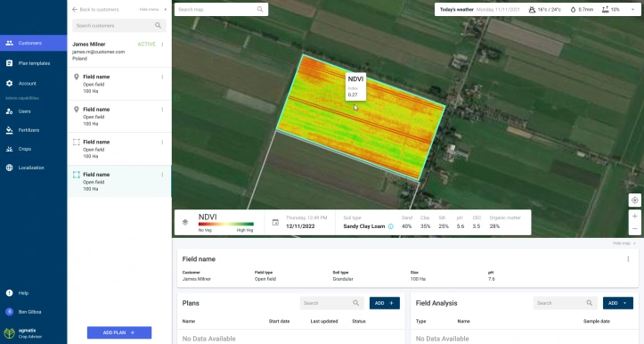The image size is (644, 344).
Task: Click the Plan templates clipboard icon
Action: [x=10, y=63]
